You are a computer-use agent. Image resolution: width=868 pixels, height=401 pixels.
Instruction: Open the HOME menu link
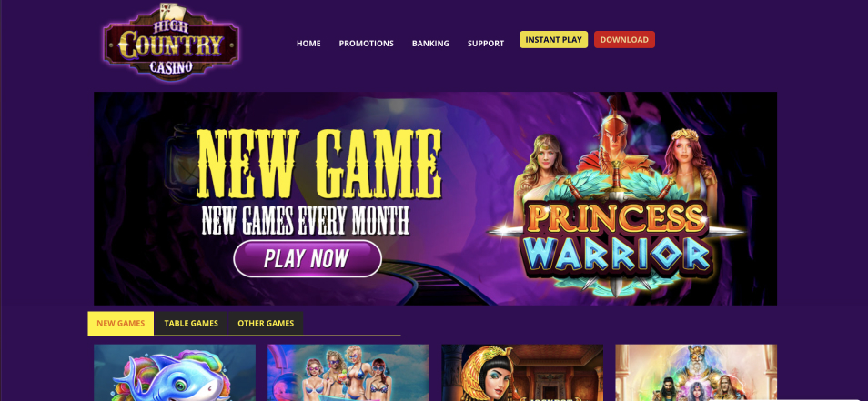pyautogui.click(x=308, y=43)
